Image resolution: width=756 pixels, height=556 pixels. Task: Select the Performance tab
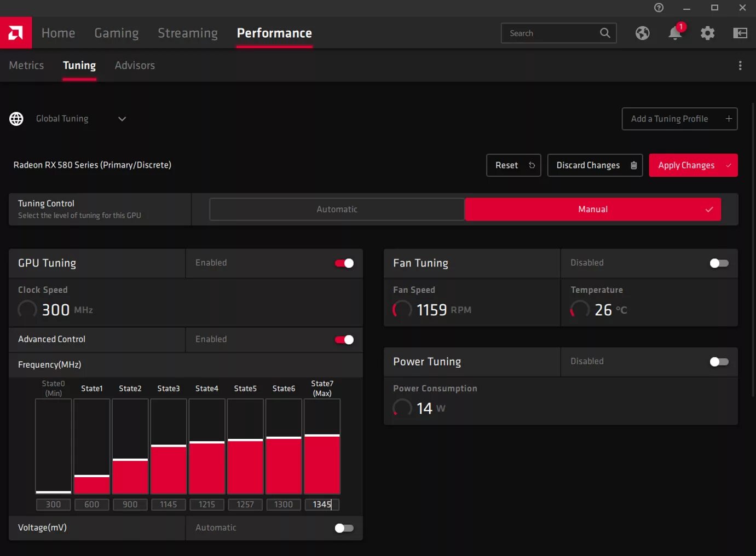point(274,33)
